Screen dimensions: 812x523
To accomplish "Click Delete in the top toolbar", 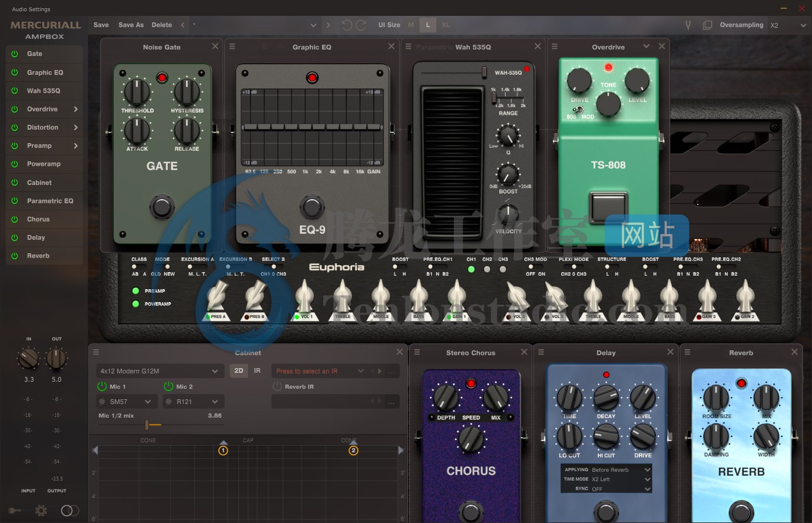I will point(161,25).
